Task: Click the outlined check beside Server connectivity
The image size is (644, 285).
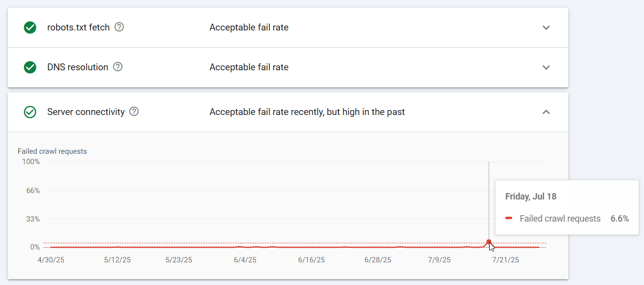Action: [30, 112]
